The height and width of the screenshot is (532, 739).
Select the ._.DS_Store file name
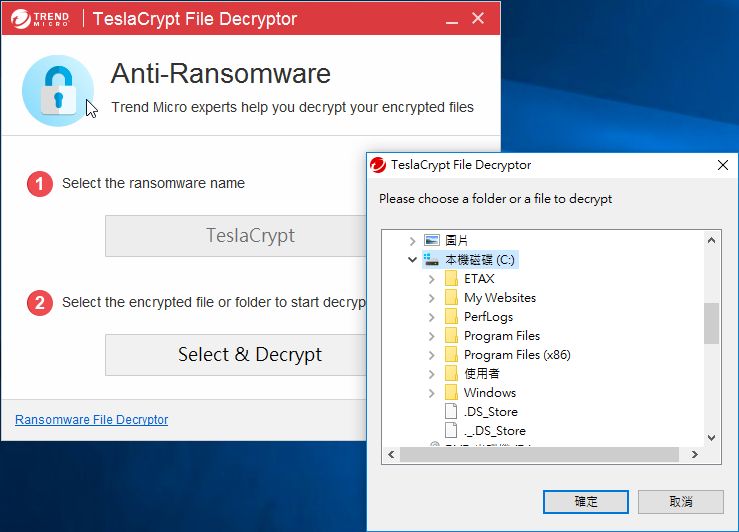(494, 430)
